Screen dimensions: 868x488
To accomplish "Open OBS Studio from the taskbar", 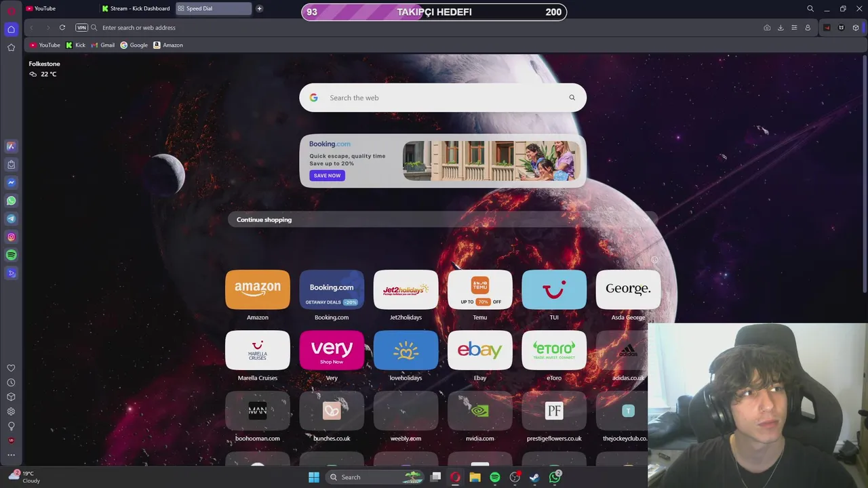I will coord(515,477).
